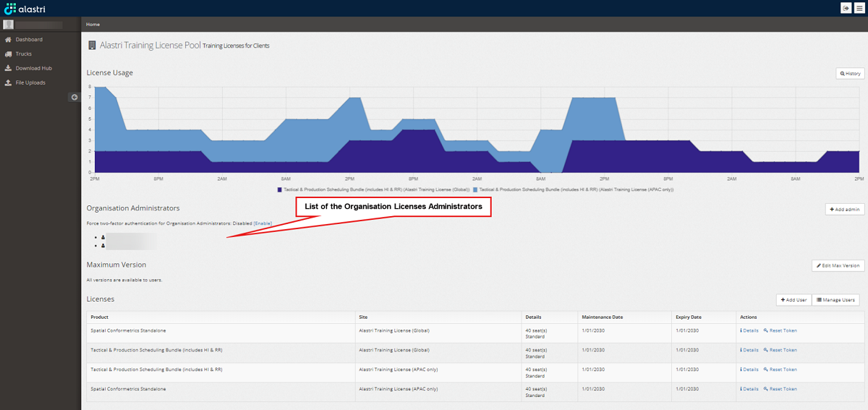This screenshot has height=410, width=868.
Task: Click the Dashboard home icon
Action: [x=9, y=40]
